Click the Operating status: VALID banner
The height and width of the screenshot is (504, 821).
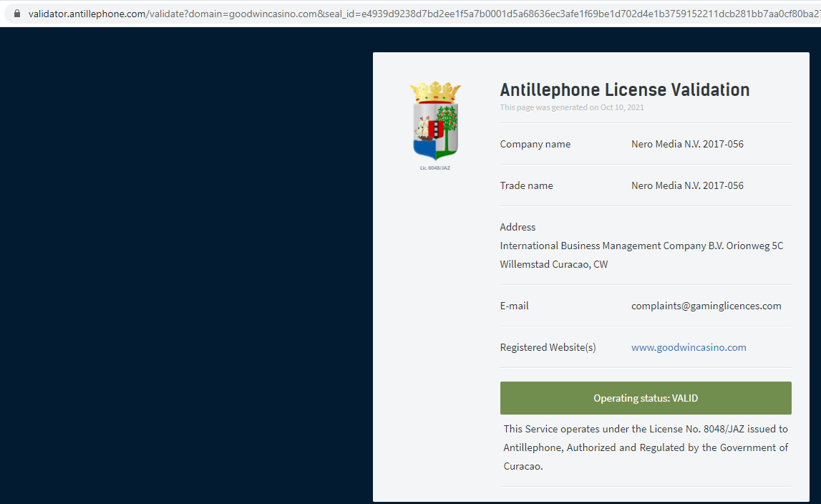point(645,398)
